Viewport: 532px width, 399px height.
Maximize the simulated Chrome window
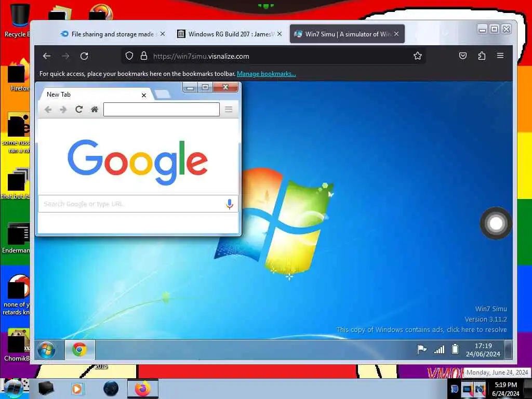point(205,87)
